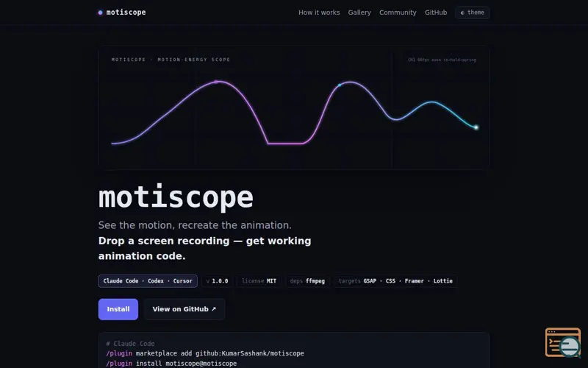Toggle the theme switch button
Viewport: 588px width, 368px height.
tap(472, 13)
